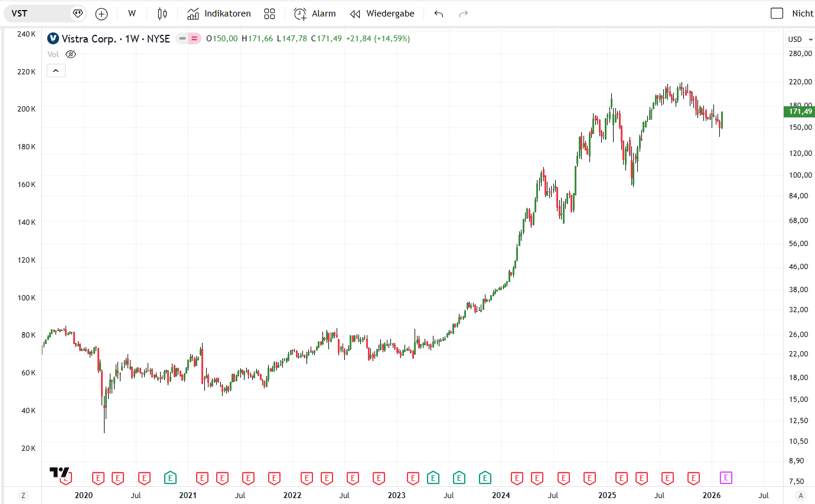
Task: Click the add symbol plus icon
Action: [102, 14]
